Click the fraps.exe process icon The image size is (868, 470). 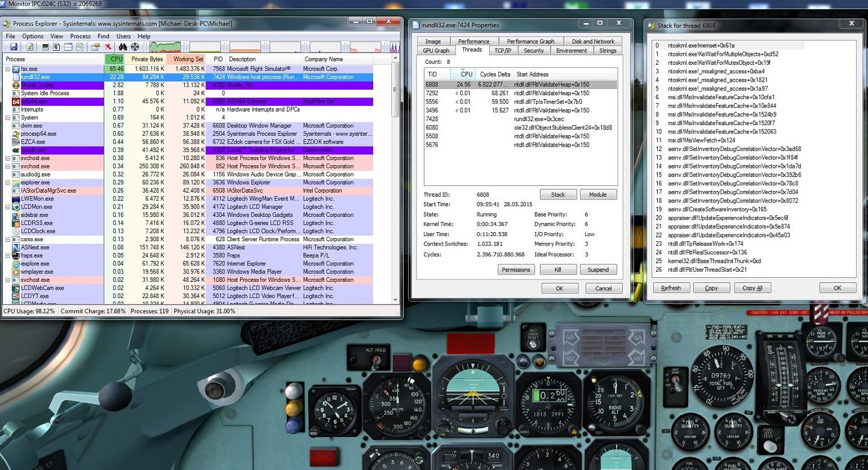pyautogui.click(x=16, y=255)
